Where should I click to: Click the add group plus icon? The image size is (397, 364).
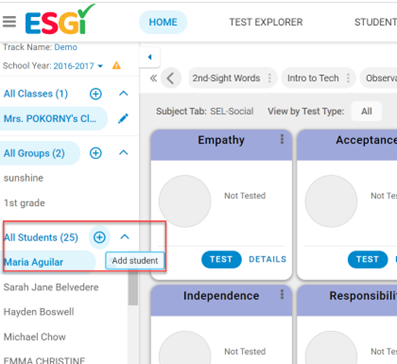click(96, 153)
